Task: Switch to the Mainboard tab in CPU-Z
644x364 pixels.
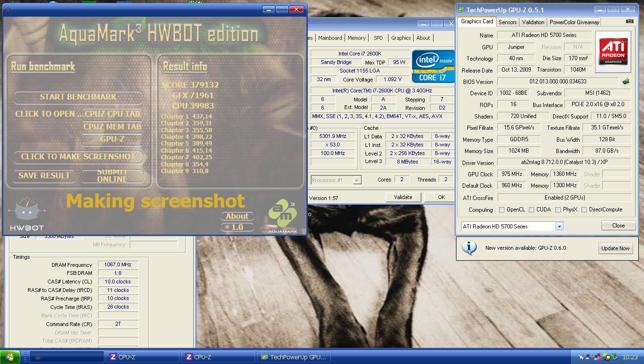Action: click(x=330, y=38)
